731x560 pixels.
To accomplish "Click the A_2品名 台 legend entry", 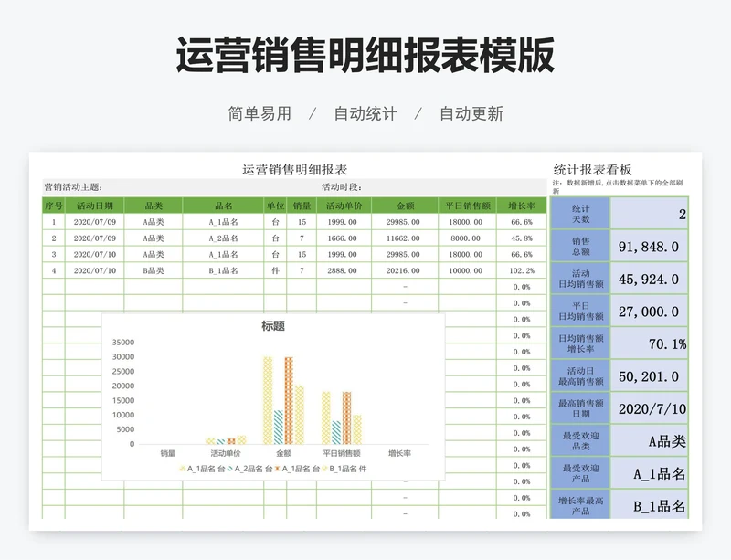I will coord(249,469).
